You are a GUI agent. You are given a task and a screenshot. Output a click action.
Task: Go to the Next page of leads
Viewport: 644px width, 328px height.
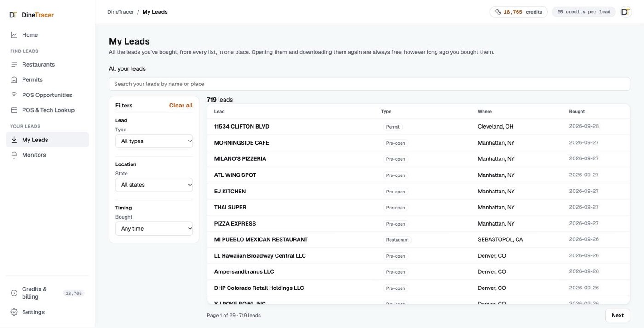[x=617, y=315]
